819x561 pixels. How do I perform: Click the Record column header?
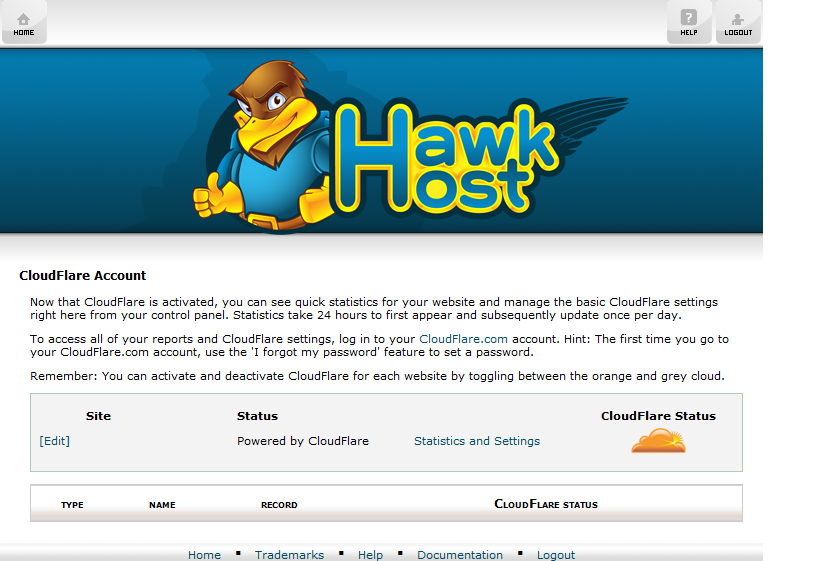[x=279, y=505]
